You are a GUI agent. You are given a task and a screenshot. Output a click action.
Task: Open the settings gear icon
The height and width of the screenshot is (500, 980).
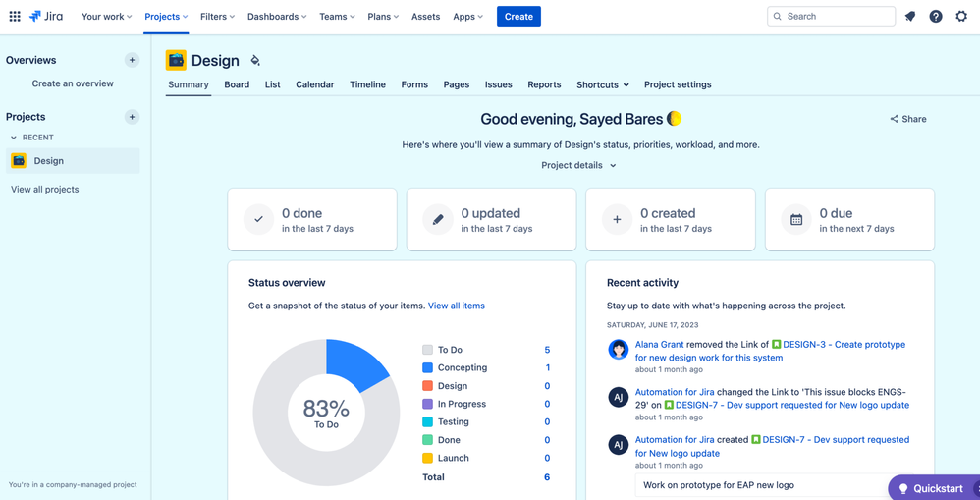pos(961,17)
